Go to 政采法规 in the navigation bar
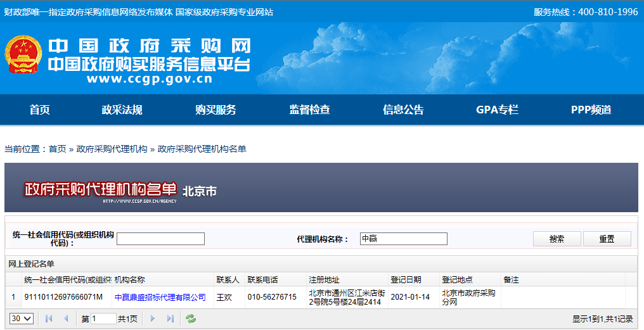The height and width of the screenshot is (330, 644). tap(122, 110)
